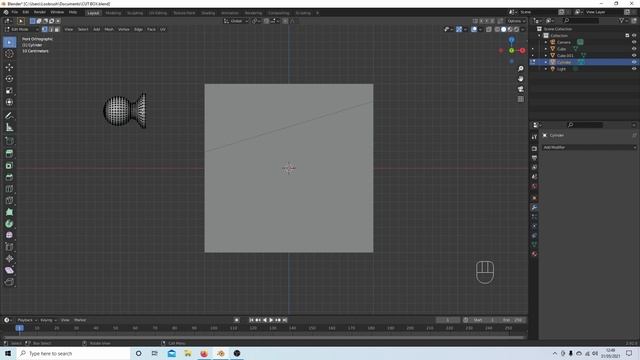Switch to the Modeling workspace tab
Screen dimensions: 640x360
[x=113, y=13]
